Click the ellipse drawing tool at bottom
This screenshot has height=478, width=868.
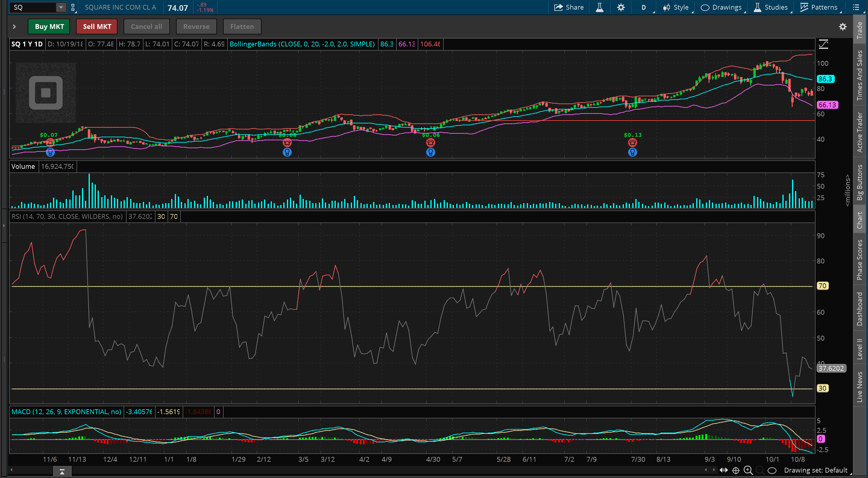[772, 470]
